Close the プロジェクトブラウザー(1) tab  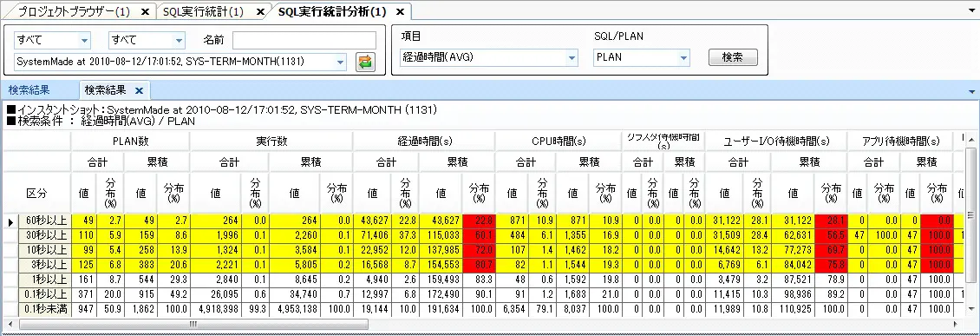144,11
